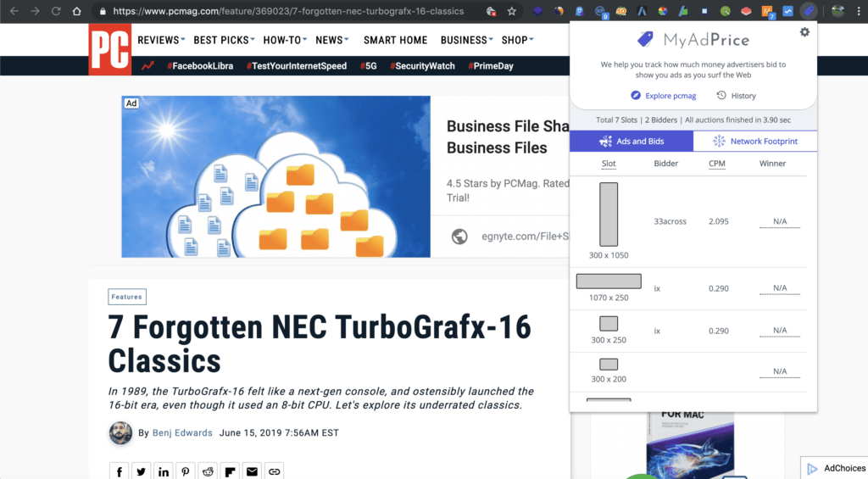
Task: Open the browser home page
Action: [77, 11]
